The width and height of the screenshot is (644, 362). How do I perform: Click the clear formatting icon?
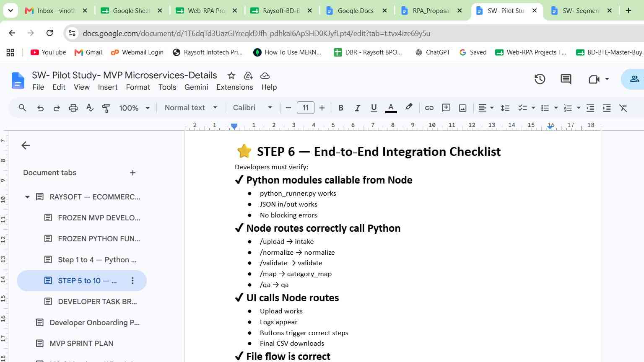point(623,108)
